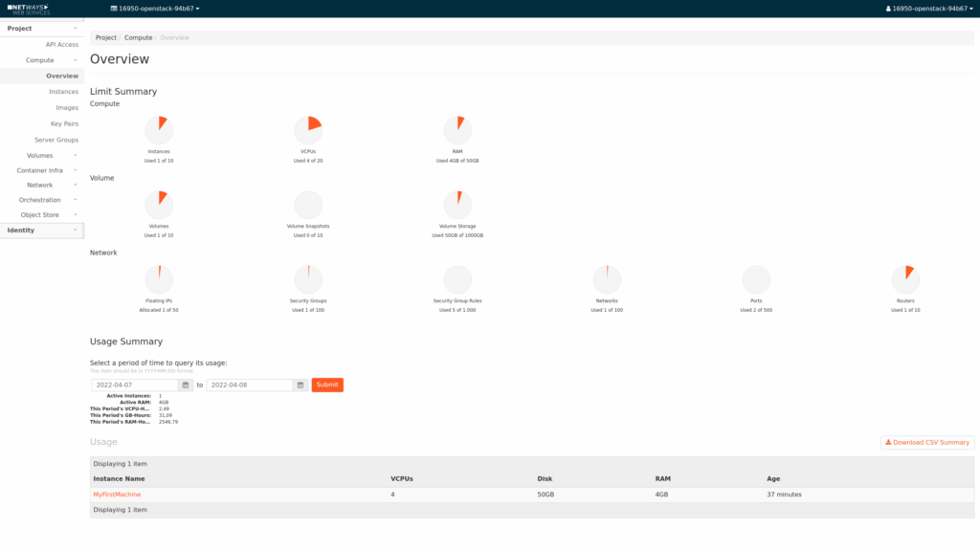Open calendar picker for end date
Image resolution: width=980 pixels, height=551 pixels.
(x=301, y=385)
